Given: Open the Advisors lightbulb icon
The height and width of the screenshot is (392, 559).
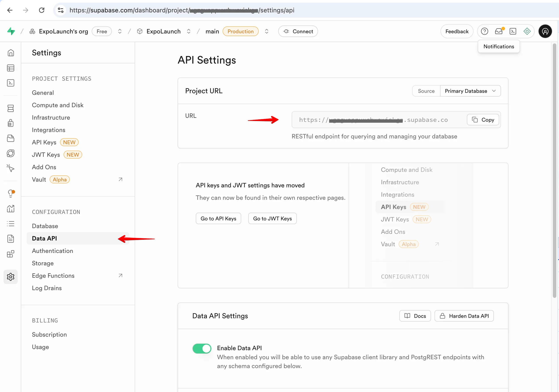Looking at the screenshot, I should coord(11,194).
